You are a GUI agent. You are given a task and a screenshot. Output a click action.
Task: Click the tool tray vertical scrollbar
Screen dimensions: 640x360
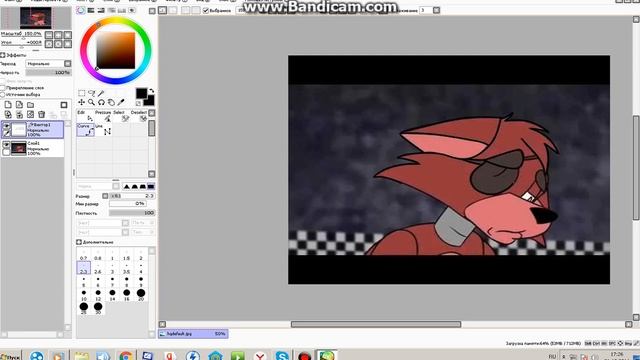(x=151, y=128)
